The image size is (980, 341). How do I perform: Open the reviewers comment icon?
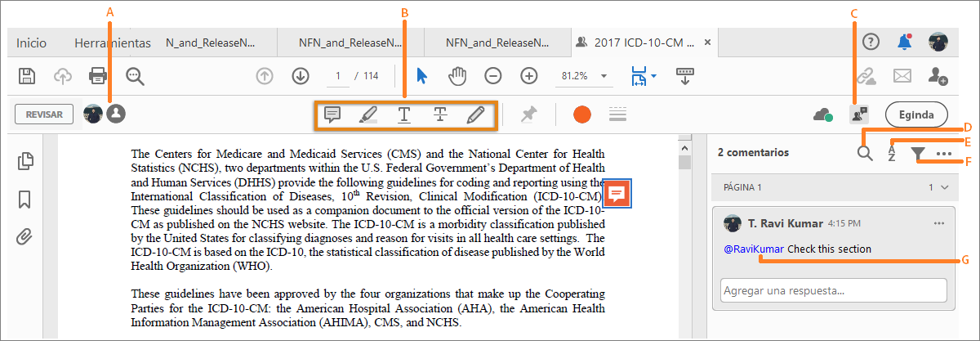pos(858,114)
